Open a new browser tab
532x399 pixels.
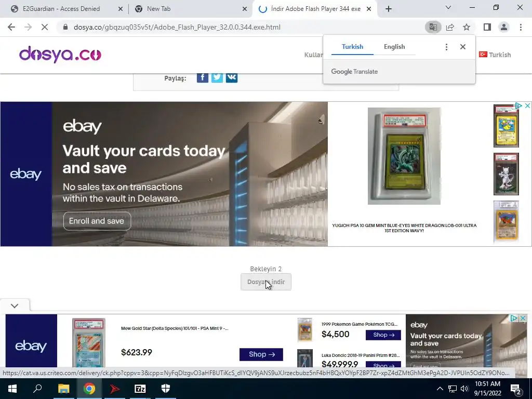tap(389, 9)
